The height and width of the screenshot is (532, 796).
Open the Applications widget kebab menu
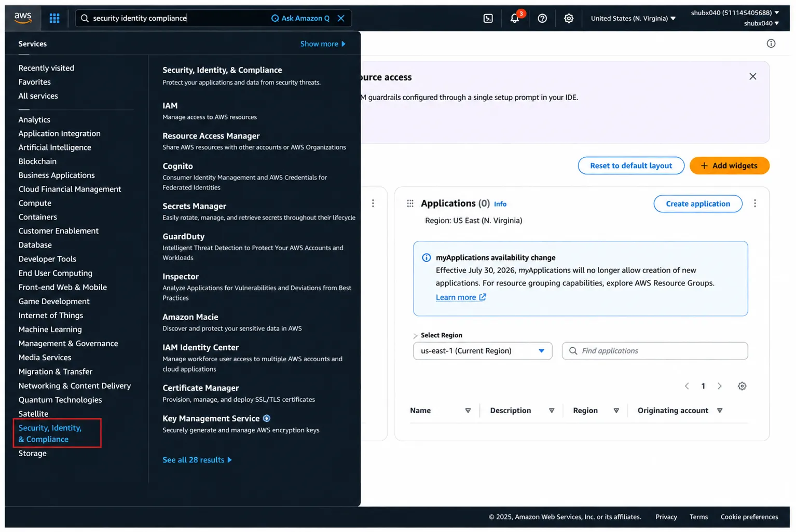pos(755,203)
